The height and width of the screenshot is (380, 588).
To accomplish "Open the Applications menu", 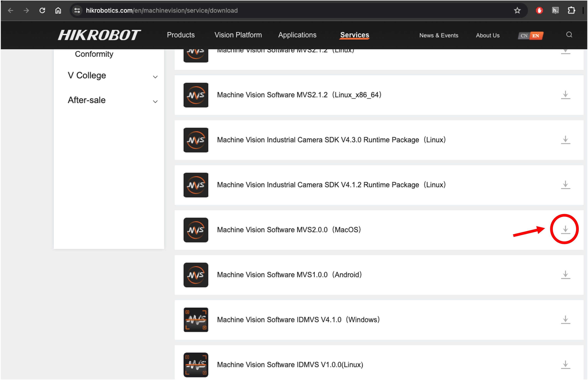I will 297,35.
